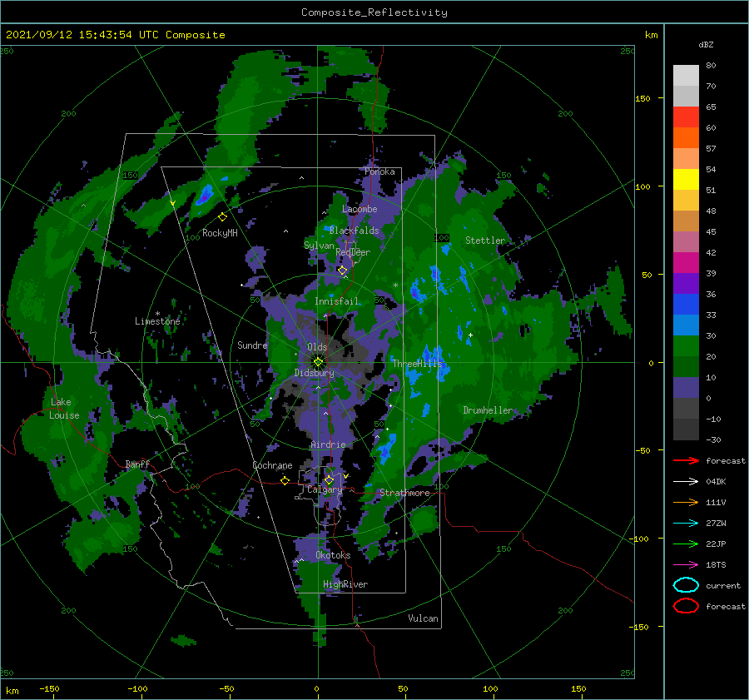Select the bright blue 30–33 dBZ swatch

[686, 325]
